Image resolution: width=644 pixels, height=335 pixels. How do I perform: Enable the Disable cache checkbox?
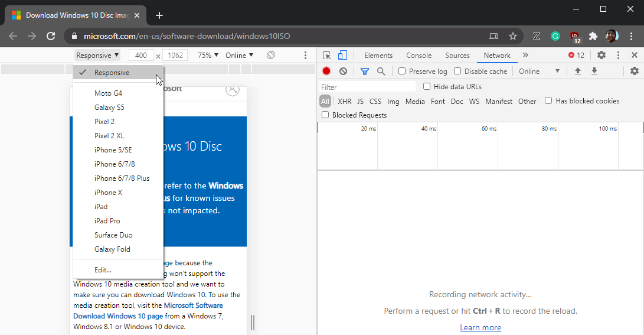tap(457, 71)
